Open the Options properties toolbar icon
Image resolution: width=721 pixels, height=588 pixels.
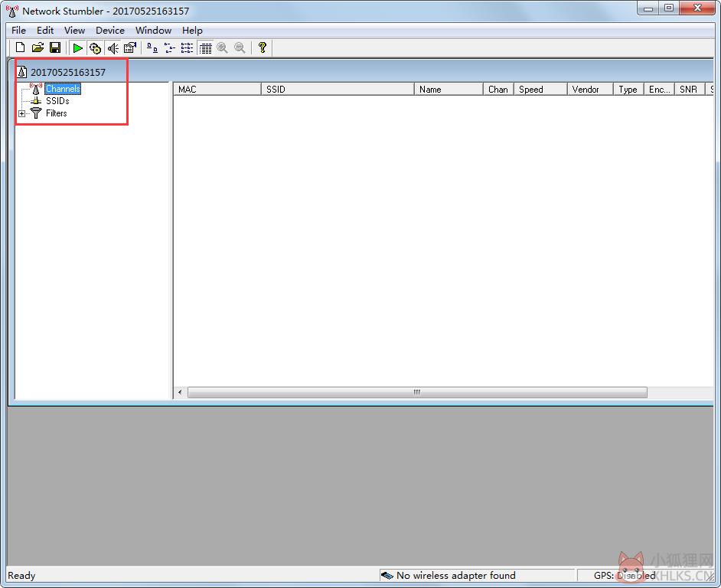point(130,47)
